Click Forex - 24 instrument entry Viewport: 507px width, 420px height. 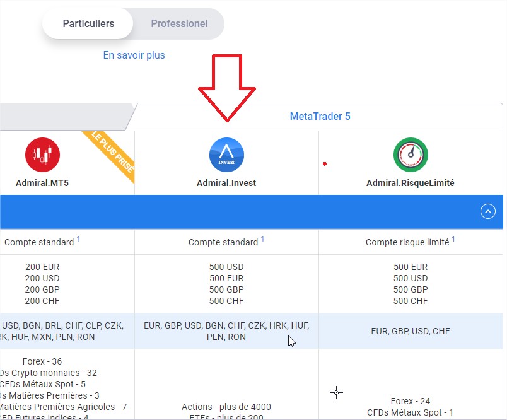(x=411, y=401)
